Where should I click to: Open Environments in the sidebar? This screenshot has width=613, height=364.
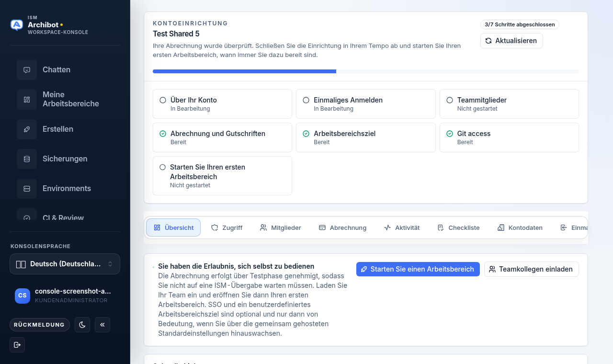pyautogui.click(x=65, y=189)
